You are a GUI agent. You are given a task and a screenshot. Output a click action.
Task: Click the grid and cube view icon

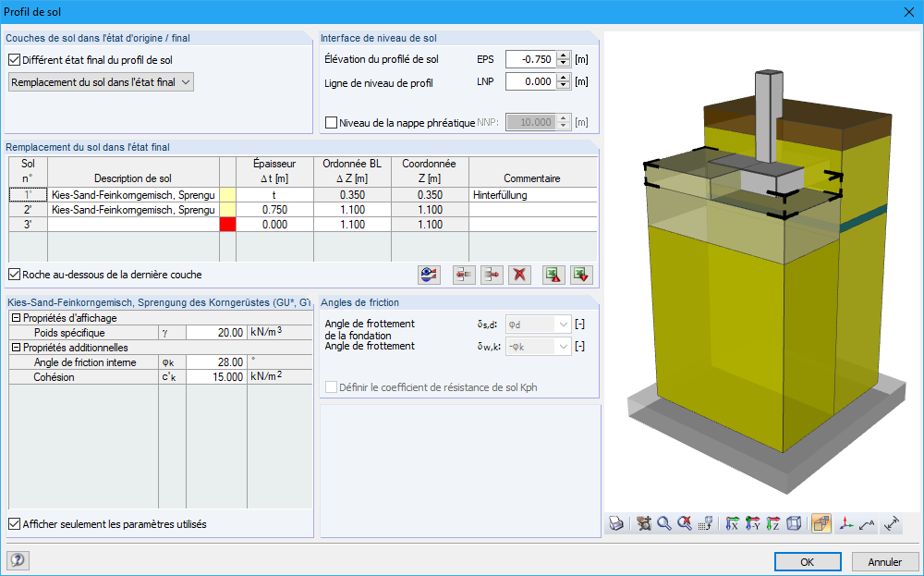point(705,523)
